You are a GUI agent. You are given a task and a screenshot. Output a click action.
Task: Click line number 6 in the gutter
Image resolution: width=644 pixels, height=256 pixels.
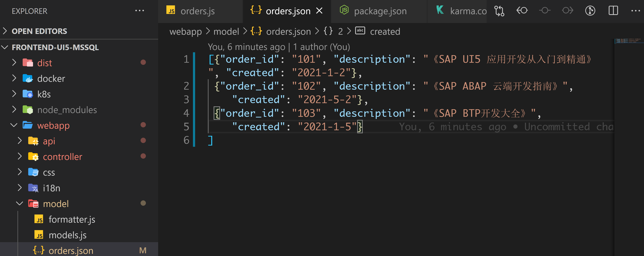pos(186,140)
